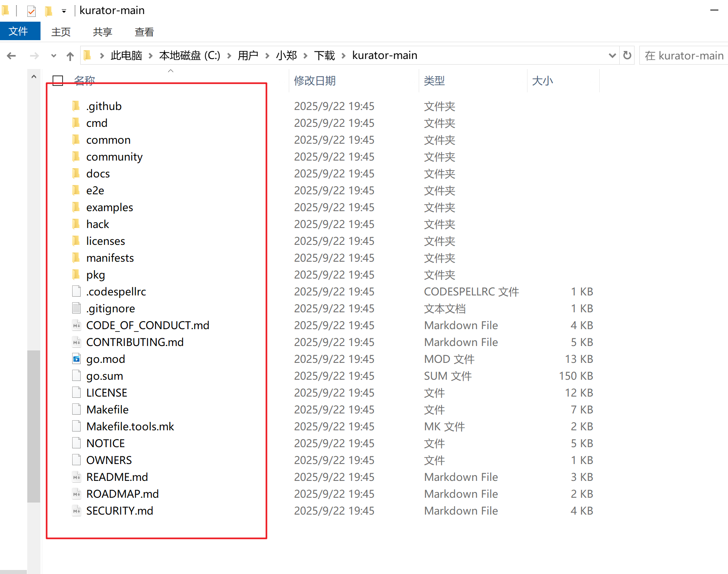Go back to previous folder
The image size is (728, 574).
pyautogui.click(x=11, y=56)
